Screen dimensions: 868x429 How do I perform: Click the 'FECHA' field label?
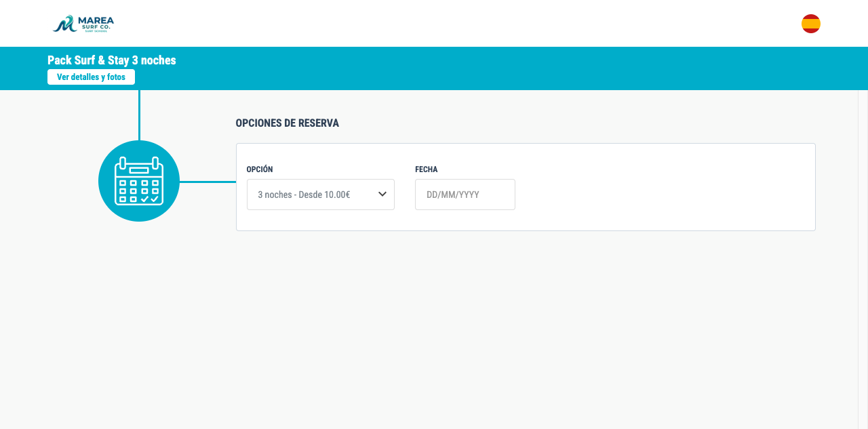tap(427, 169)
